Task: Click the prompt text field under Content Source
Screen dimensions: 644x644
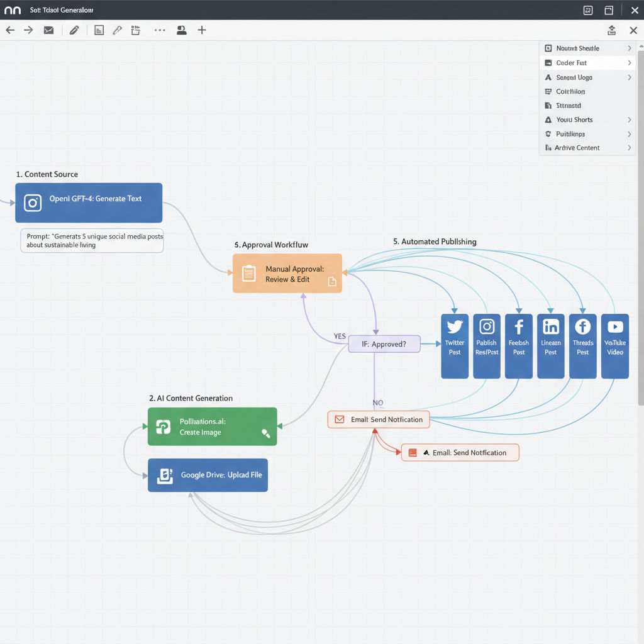Action: pos(92,240)
